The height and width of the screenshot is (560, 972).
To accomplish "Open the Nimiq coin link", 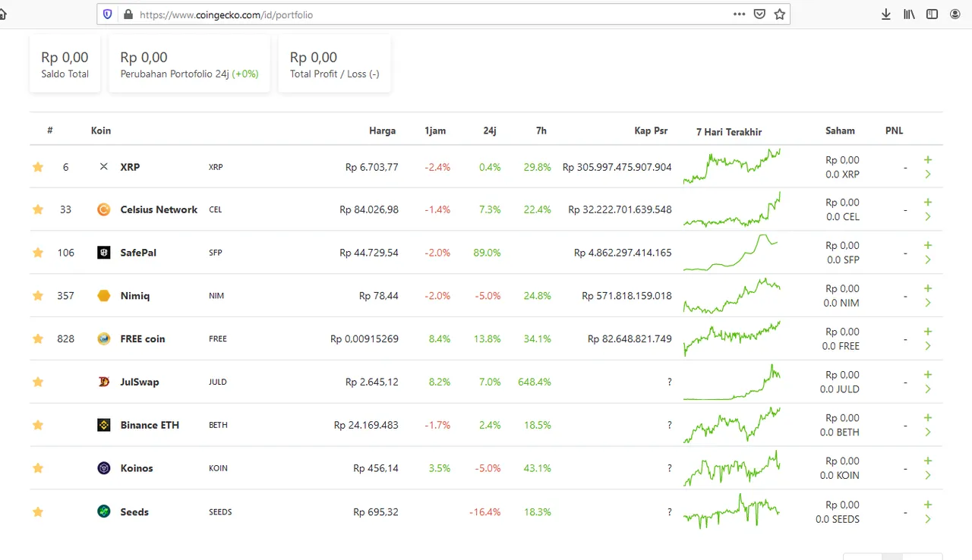I will coord(135,296).
